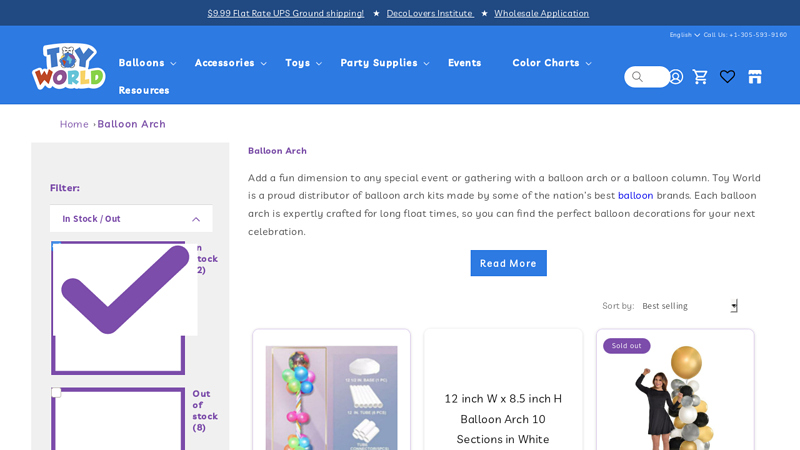The image size is (800, 450).
Task: Open the English language selector
Action: point(684,35)
